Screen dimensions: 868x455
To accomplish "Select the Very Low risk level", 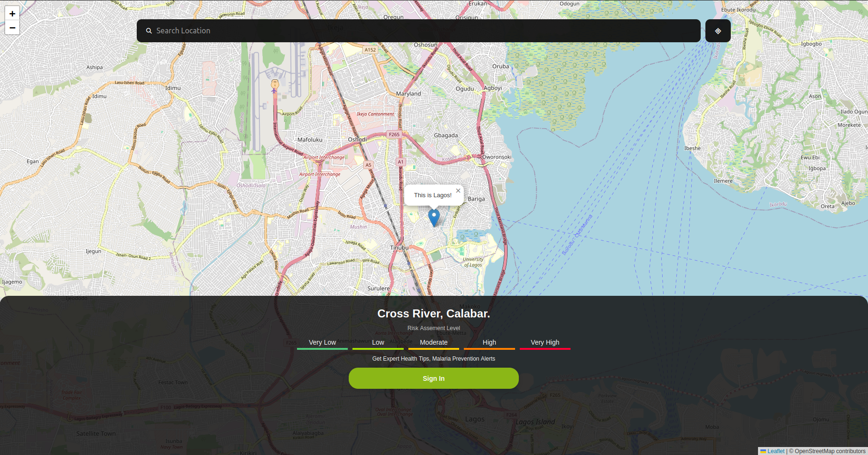I will tap(322, 343).
